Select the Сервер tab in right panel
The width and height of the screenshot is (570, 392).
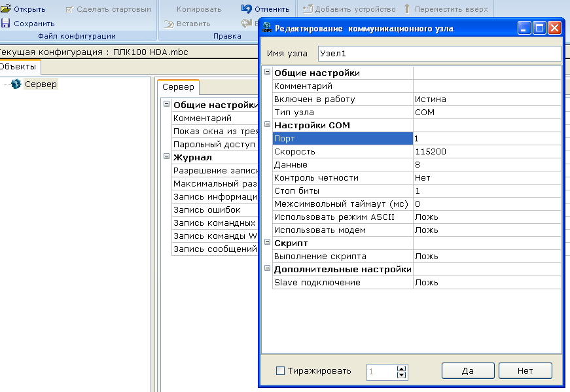(x=178, y=87)
